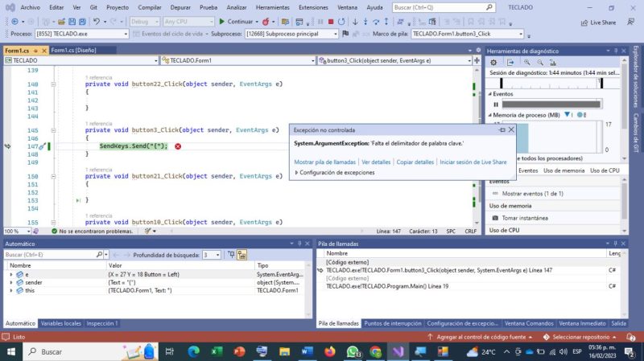Collapse the Eventos graph section
Image resolution: width=644 pixels, height=361 pixels.
pos(489,94)
